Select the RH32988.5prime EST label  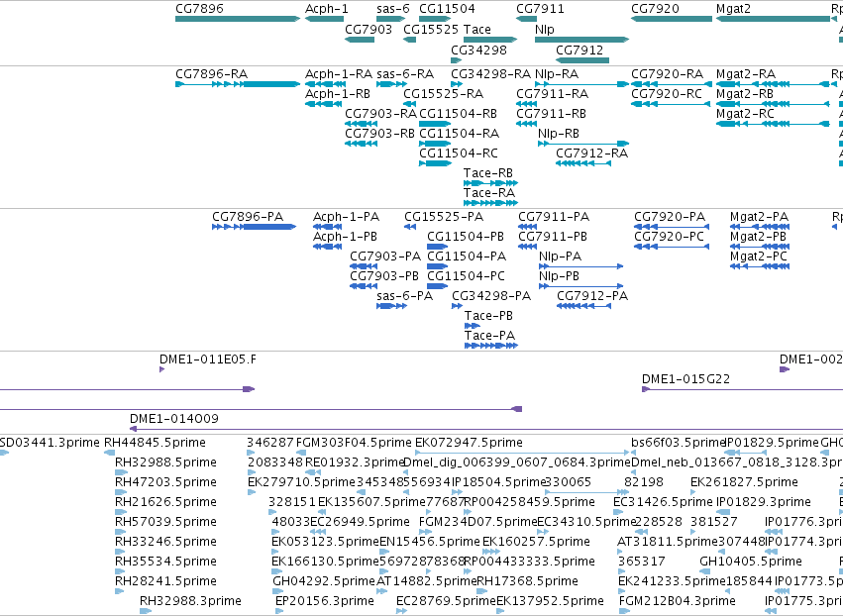coord(166,462)
